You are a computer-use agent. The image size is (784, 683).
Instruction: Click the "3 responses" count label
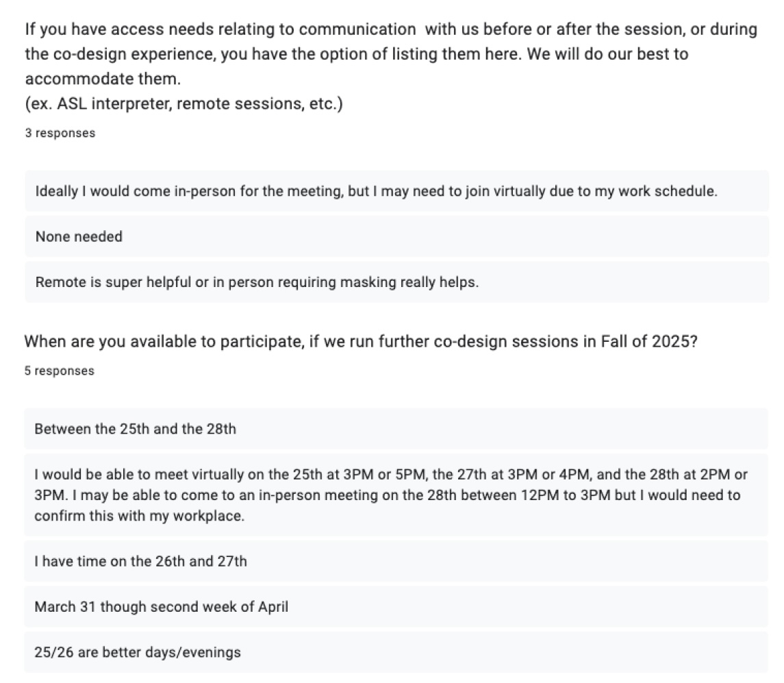pos(60,133)
